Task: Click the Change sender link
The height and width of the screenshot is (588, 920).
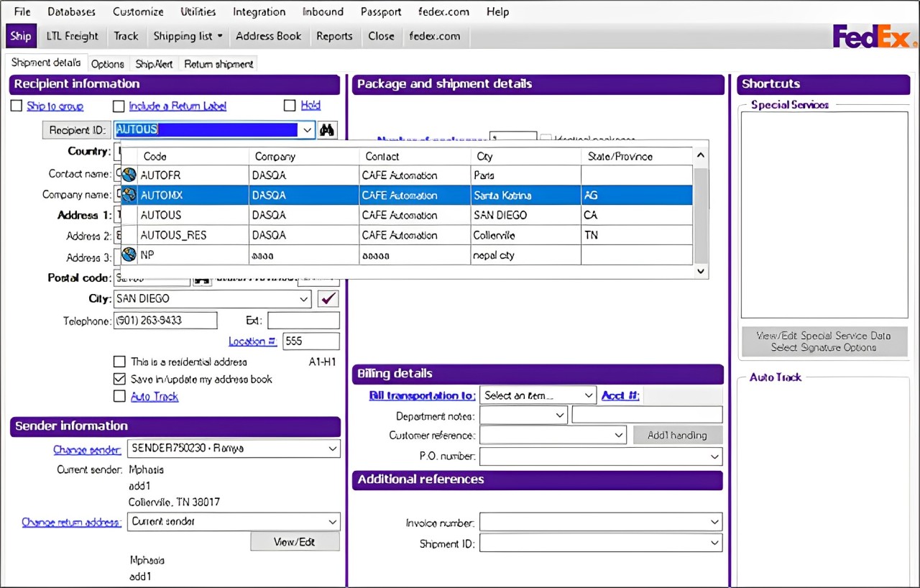Action: pos(87,450)
